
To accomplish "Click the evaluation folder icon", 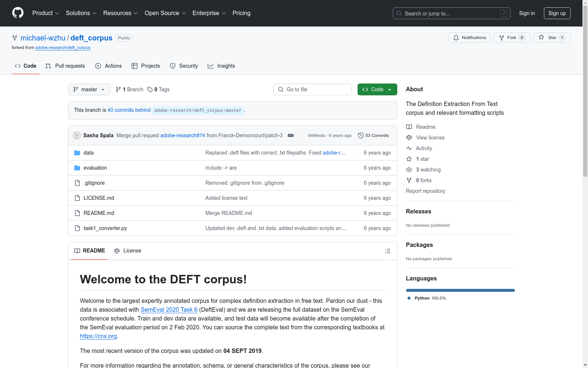I will coord(77,168).
